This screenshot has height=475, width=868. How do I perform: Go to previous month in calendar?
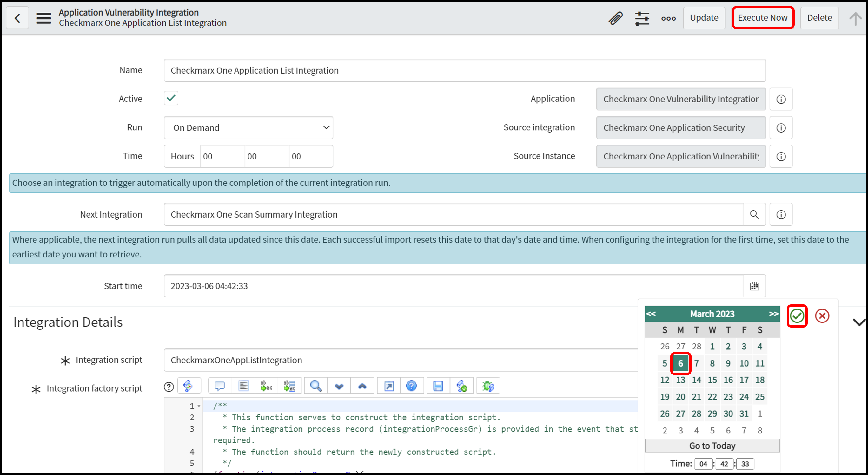pos(651,314)
